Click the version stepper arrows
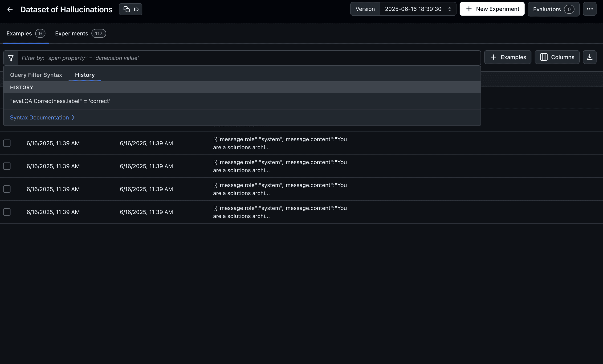Image resolution: width=603 pixels, height=364 pixels. point(450,9)
